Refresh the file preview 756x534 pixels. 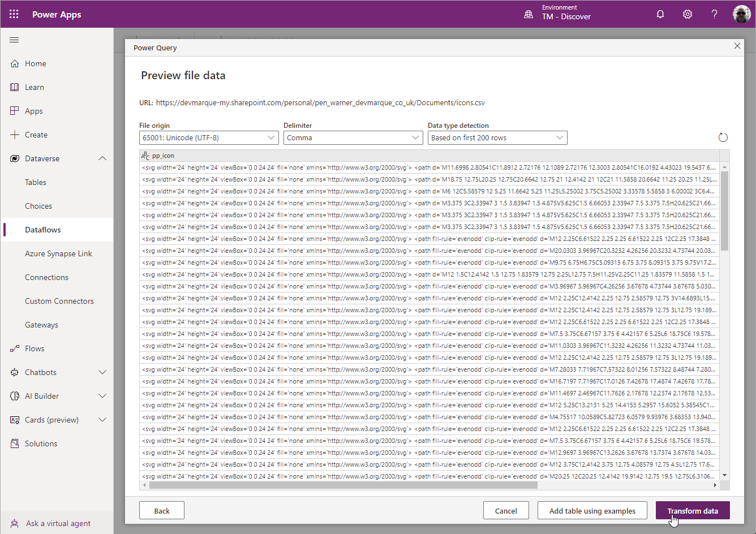click(723, 137)
